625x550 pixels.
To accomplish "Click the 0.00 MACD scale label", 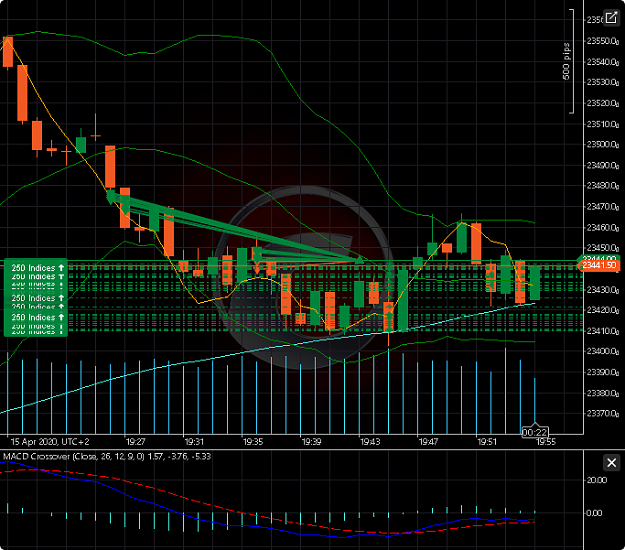I will coord(594,513).
